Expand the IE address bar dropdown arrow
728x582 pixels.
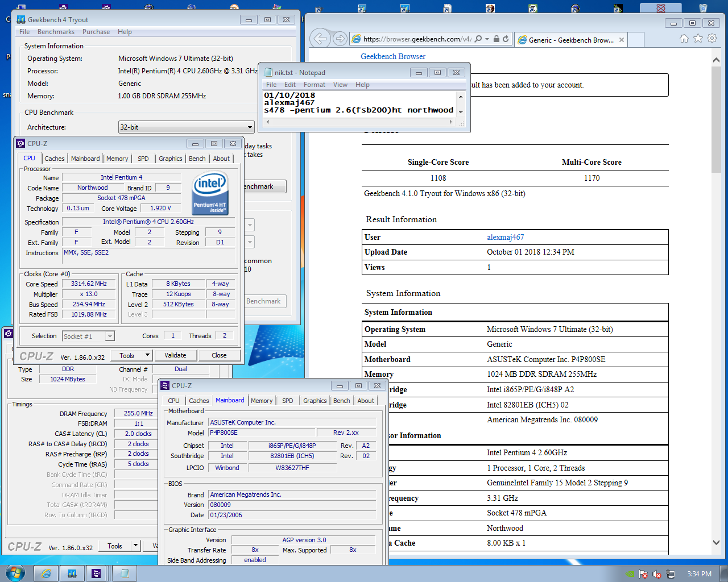click(x=487, y=39)
